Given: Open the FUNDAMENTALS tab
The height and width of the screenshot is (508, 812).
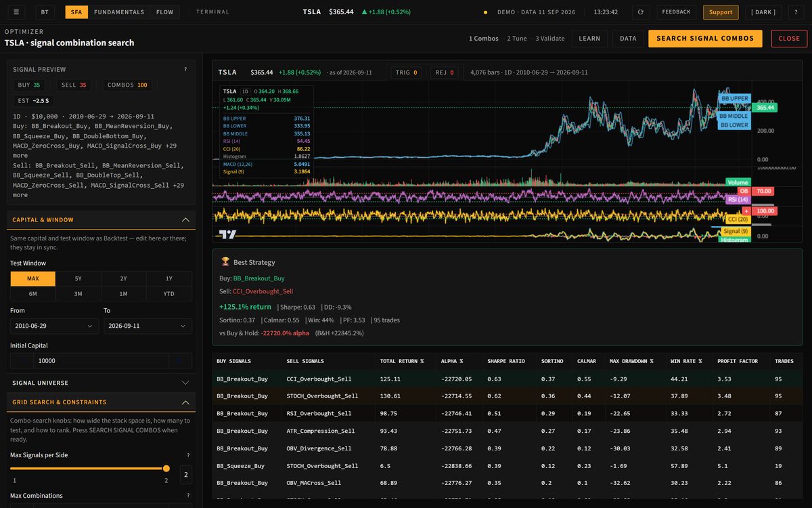Looking at the screenshot, I should 119,12.
